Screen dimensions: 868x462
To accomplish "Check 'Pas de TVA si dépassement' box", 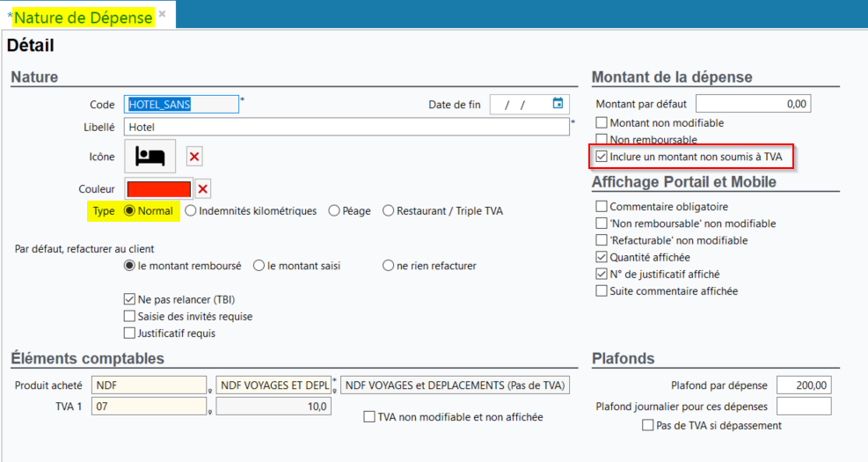I will [x=648, y=426].
